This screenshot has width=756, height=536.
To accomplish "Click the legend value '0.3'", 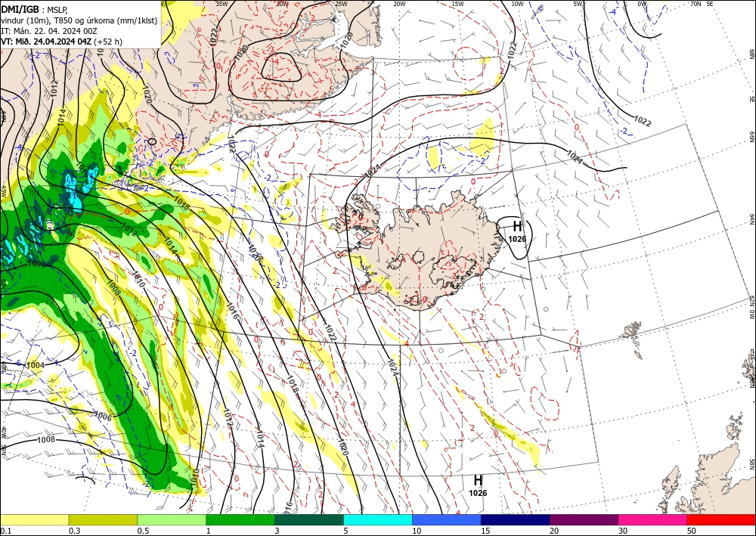I will (74, 531).
